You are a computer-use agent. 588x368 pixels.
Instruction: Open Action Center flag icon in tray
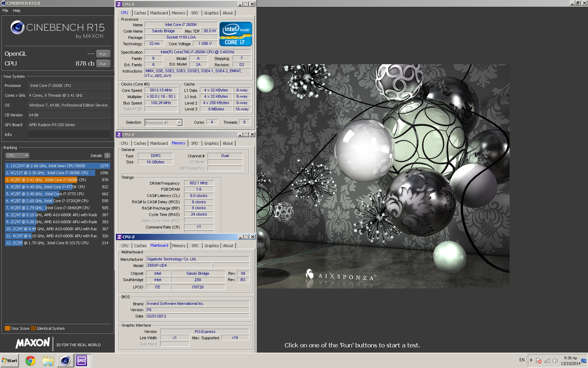coord(539,361)
